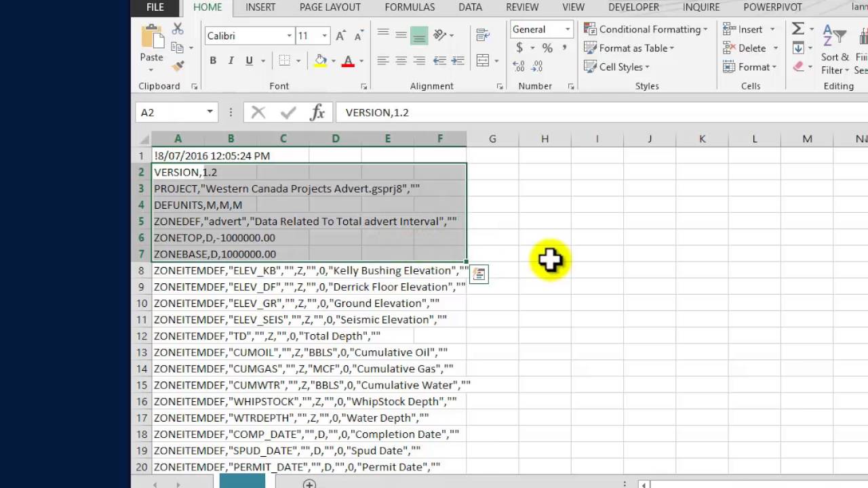This screenshot has height=488, width=868.
Task: Switch to the INSERT tab
Action: [260, 7]
